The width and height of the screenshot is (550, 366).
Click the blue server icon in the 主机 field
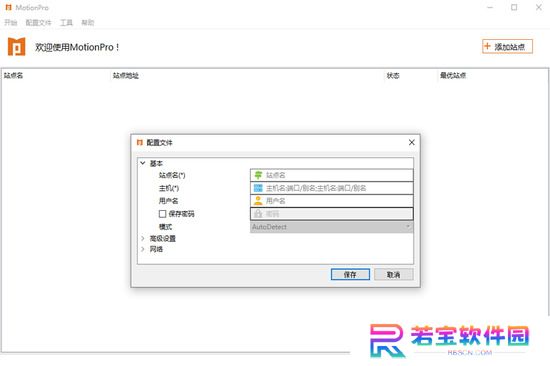point(258,188)
